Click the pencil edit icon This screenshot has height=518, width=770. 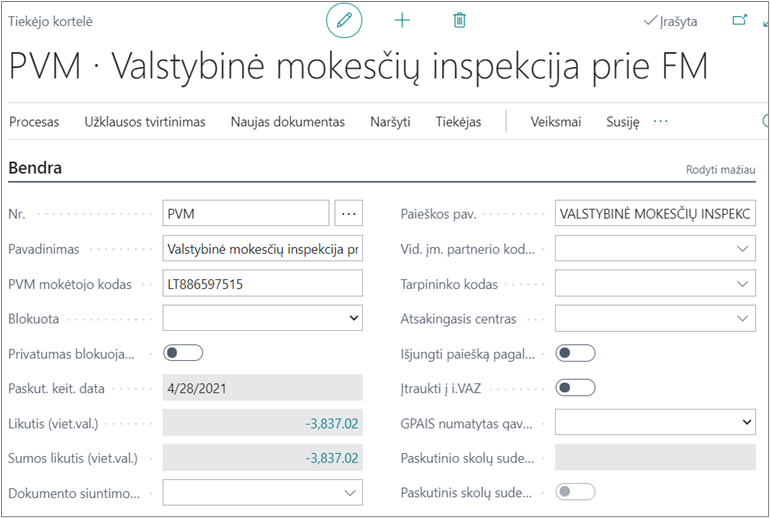point(344,20)
